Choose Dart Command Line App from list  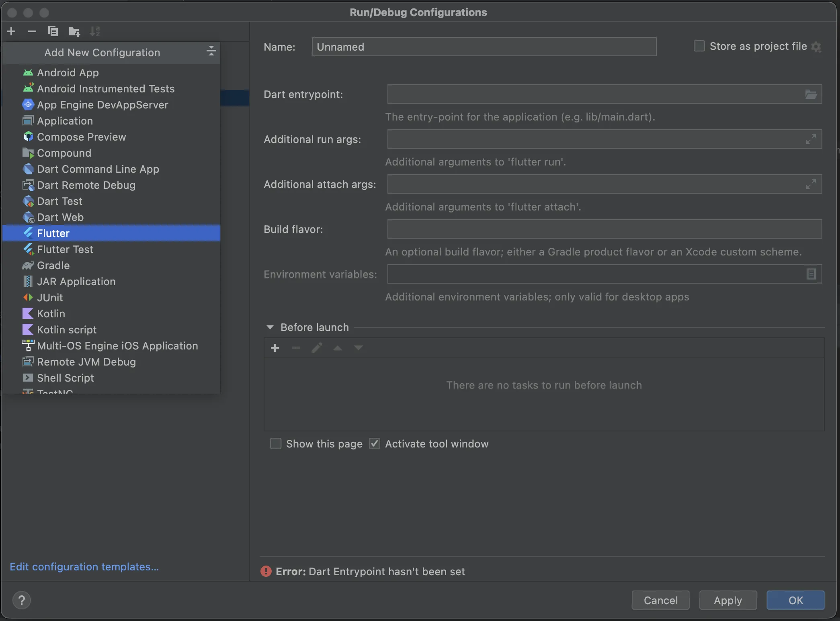(98, 169)
